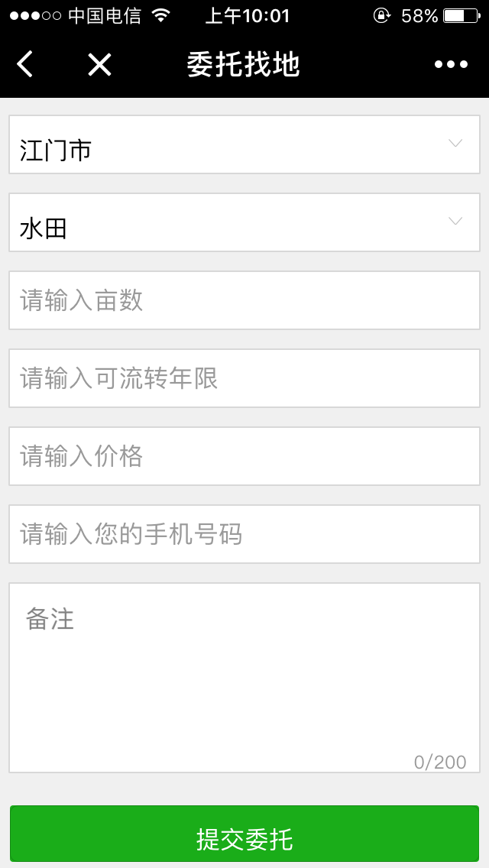The width and height of the screenshot is (489, 868).
Task: Tap the 请输入您的手机号码 phone field
Action: coord(244,535)
